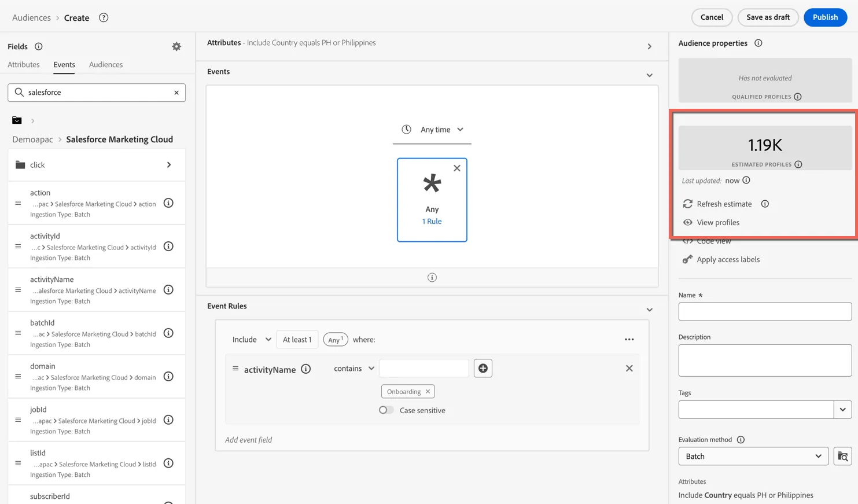Open the evaluation method browse icon

click(x=843, y=457)
